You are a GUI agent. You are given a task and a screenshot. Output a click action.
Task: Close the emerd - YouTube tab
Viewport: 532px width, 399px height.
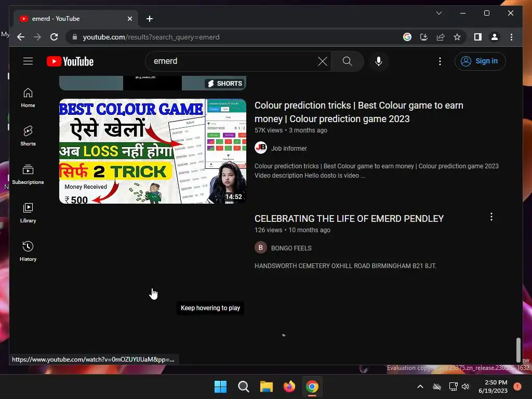[x=129, y=19]
